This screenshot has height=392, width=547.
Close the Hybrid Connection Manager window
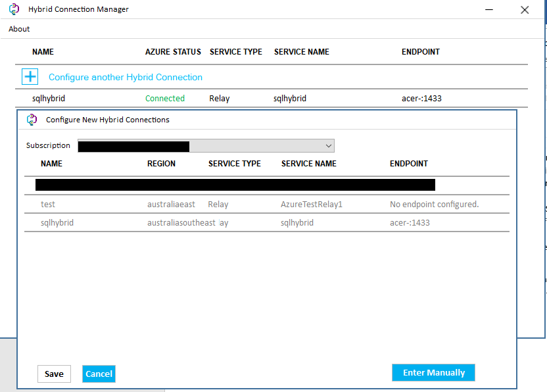pos(525,10)
